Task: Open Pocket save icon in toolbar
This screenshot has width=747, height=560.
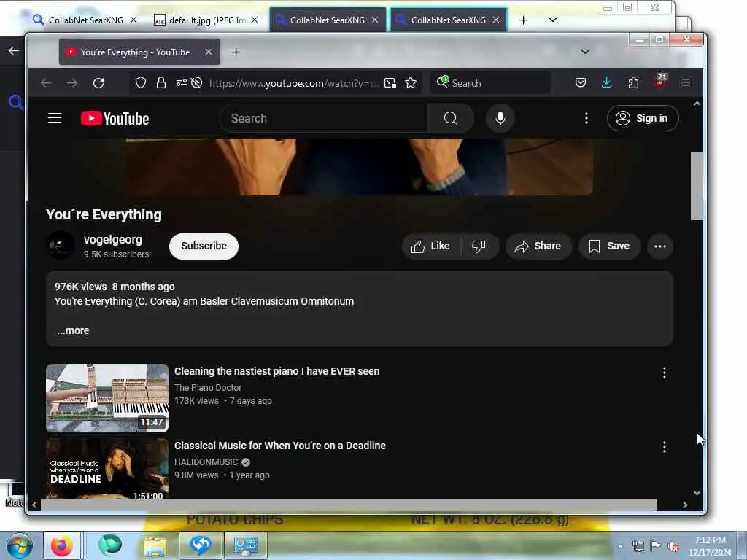Action: coord(580,83)
